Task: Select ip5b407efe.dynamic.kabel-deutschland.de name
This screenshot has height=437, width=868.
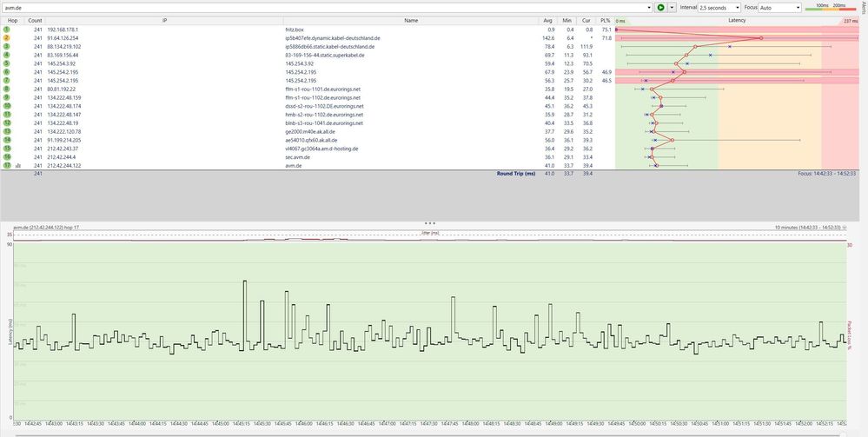Action: click(x=332, y=37)
